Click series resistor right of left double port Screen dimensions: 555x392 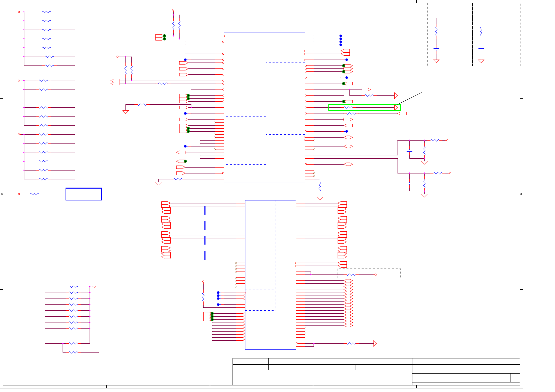pos(163,84)
